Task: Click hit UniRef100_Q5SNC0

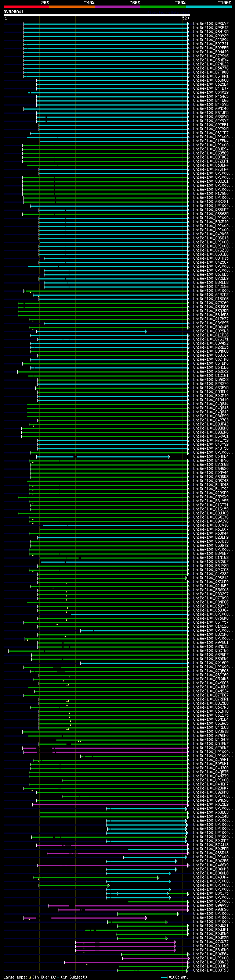Action: click(211, 80)
